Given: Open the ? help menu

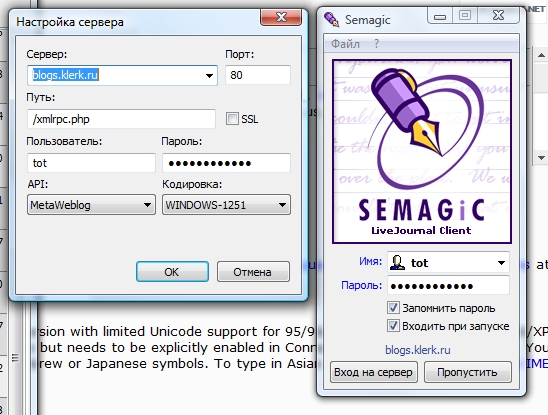Looking at the screenshot, I should [376, 44].
